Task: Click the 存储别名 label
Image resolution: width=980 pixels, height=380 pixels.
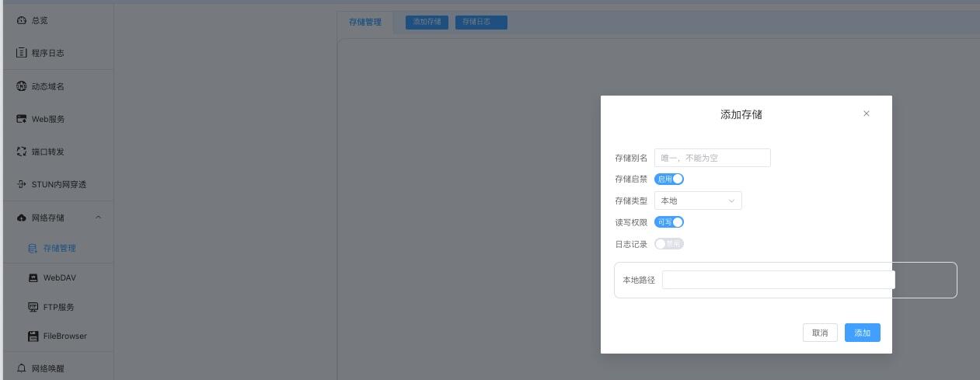Action: [631, 158]
